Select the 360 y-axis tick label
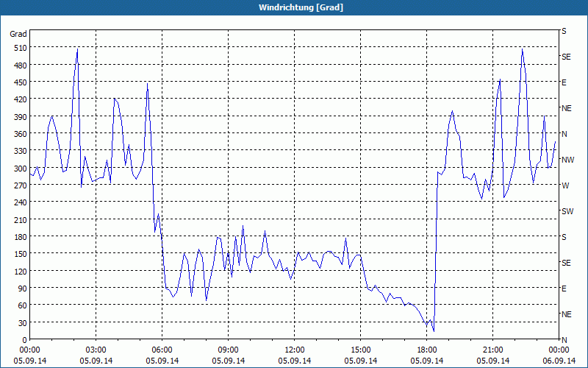The width and height of the screenshot is (588, 368). 21,134
